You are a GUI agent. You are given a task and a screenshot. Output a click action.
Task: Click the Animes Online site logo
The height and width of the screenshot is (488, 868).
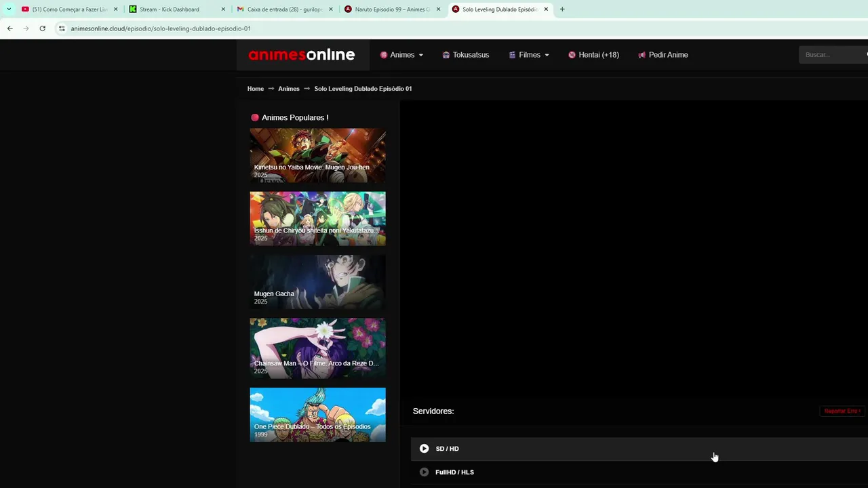coord(302,55)
